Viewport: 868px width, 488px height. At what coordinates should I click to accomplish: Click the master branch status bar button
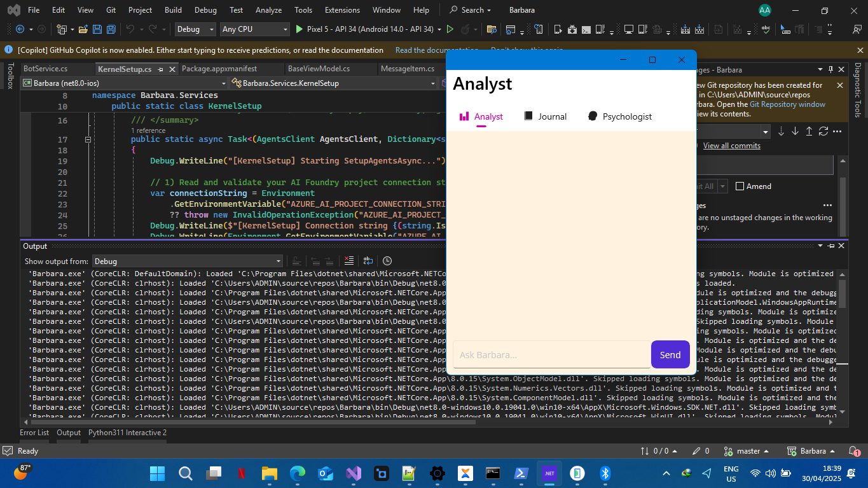[x=747, y=451]
